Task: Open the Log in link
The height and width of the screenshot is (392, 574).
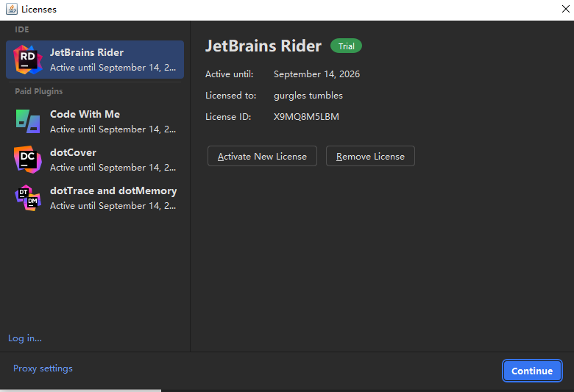Action: point(25,338)
